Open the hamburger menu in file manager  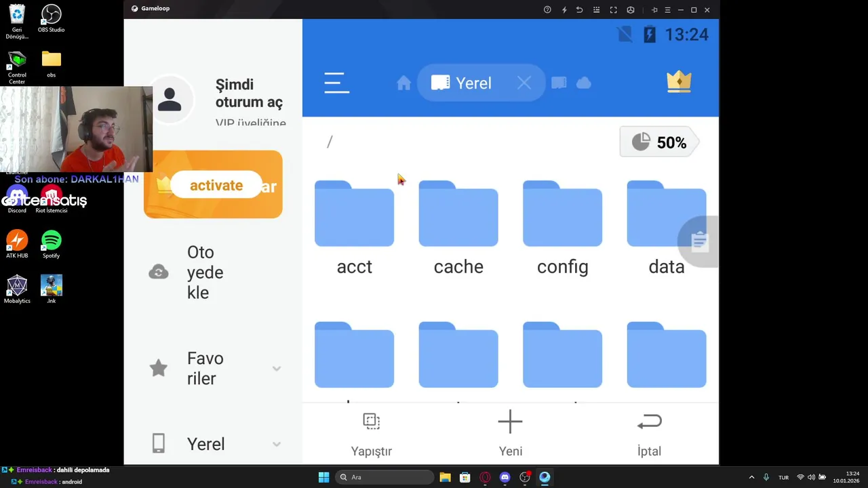pyautogui.click(x=336, y=83)
